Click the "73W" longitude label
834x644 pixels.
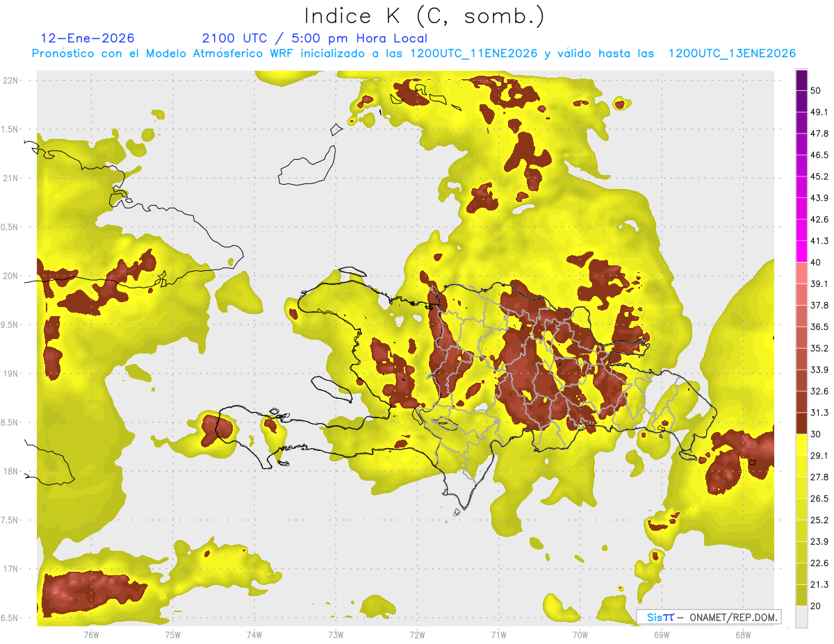point(336,634)
